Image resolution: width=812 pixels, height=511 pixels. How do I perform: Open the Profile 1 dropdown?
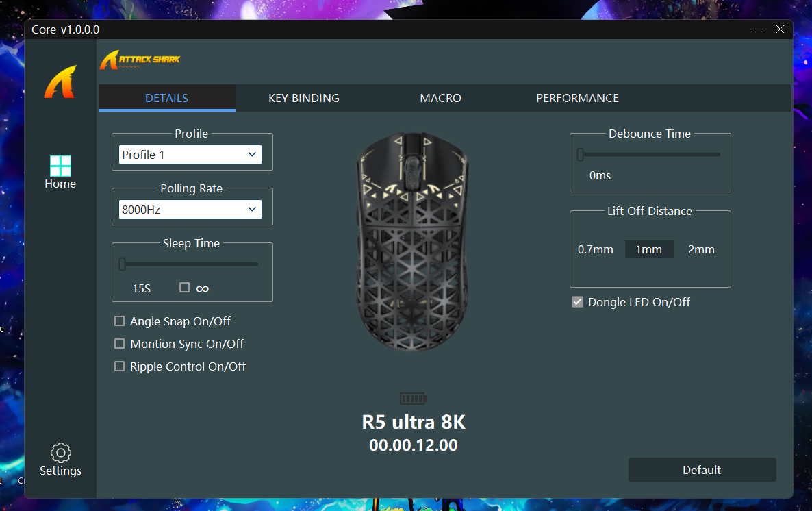(190, 154)
